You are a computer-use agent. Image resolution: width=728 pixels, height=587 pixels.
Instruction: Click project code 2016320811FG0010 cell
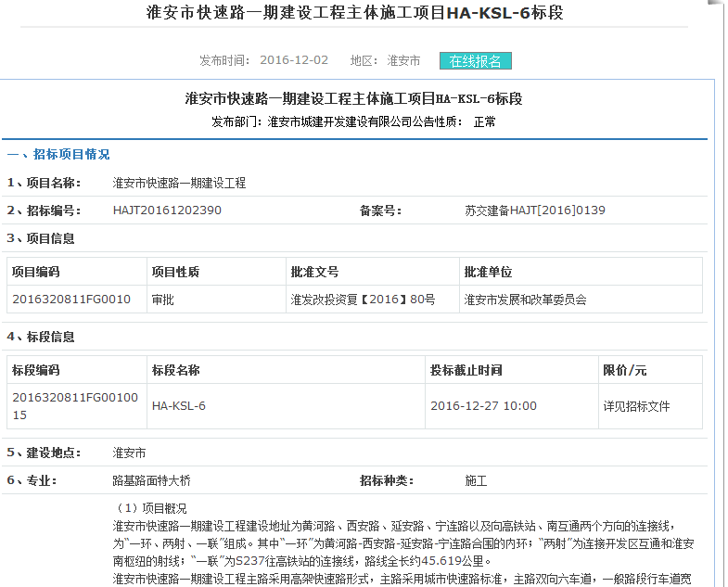(71, 300)
